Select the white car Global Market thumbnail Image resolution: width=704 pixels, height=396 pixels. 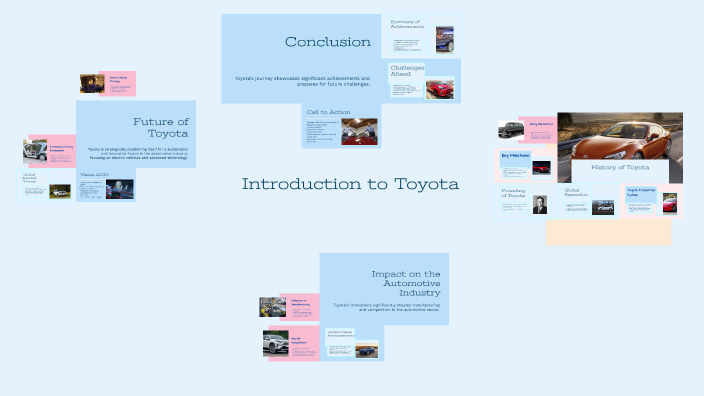[60, 191]
